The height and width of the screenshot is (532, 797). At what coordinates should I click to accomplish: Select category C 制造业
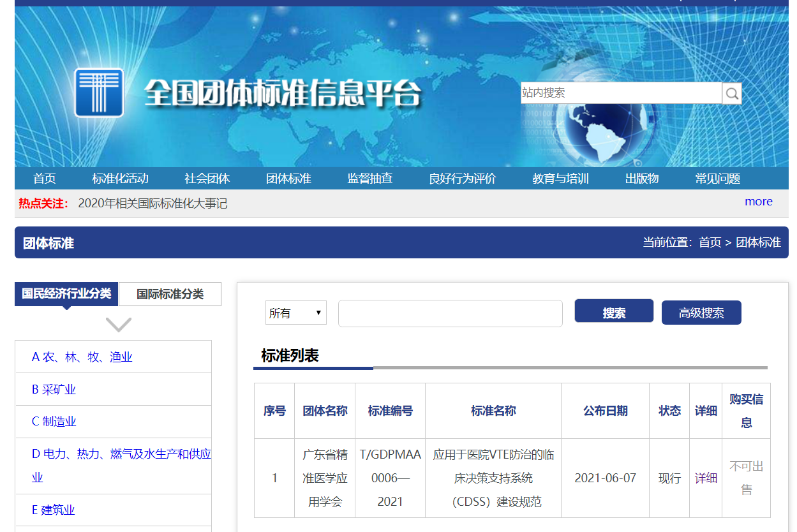[54, 422]
